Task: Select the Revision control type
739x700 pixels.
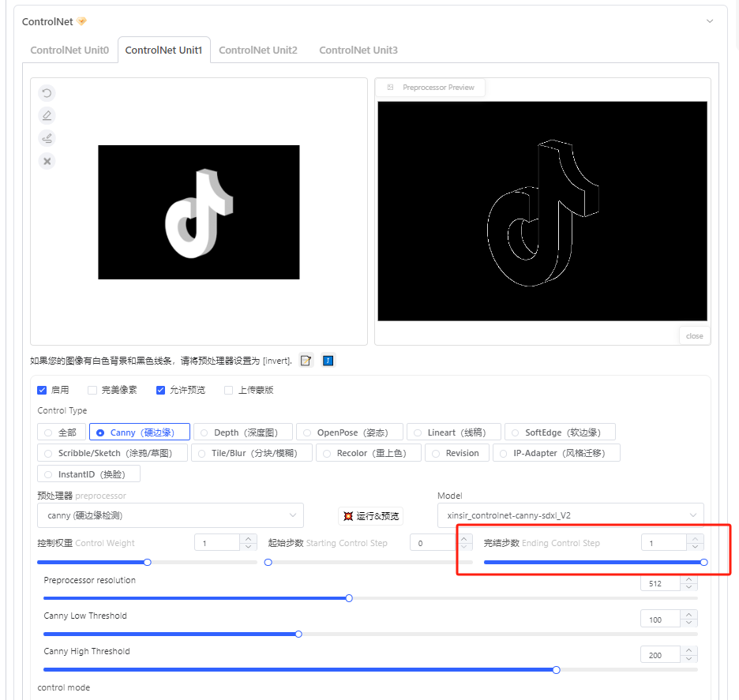Action: (456, 453)
